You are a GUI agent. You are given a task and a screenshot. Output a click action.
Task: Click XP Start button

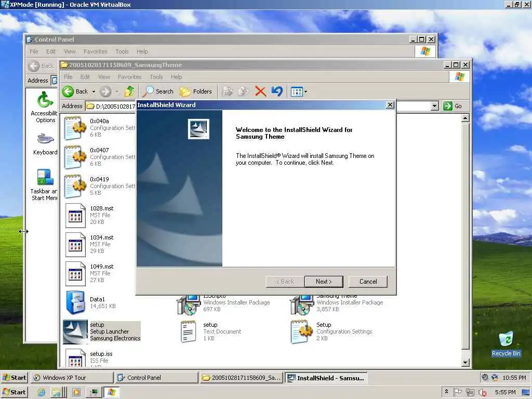click(14, 378)
